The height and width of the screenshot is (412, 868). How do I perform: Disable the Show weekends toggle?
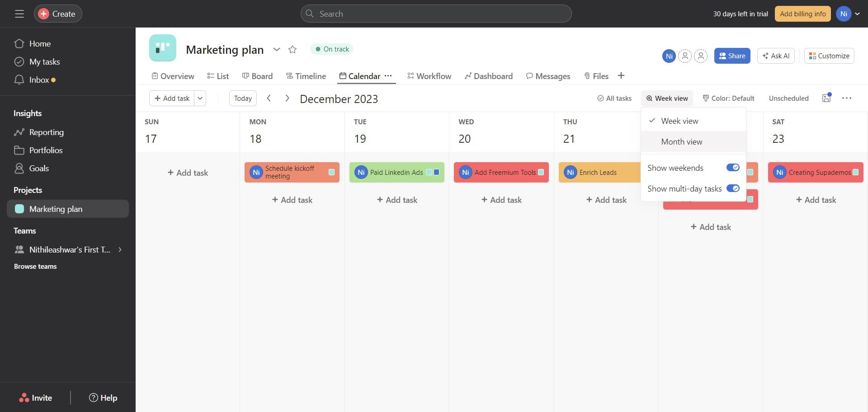[732, 167]
